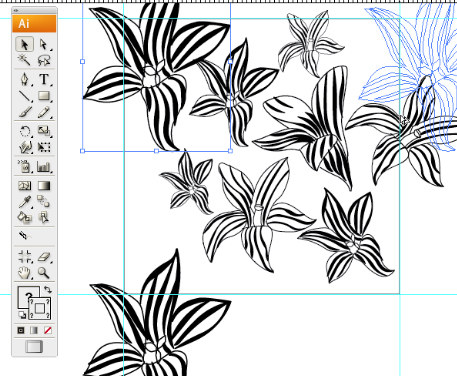The image size is (457, 376).
Task: Select the Free Transform tool
Action: [44, 147]
